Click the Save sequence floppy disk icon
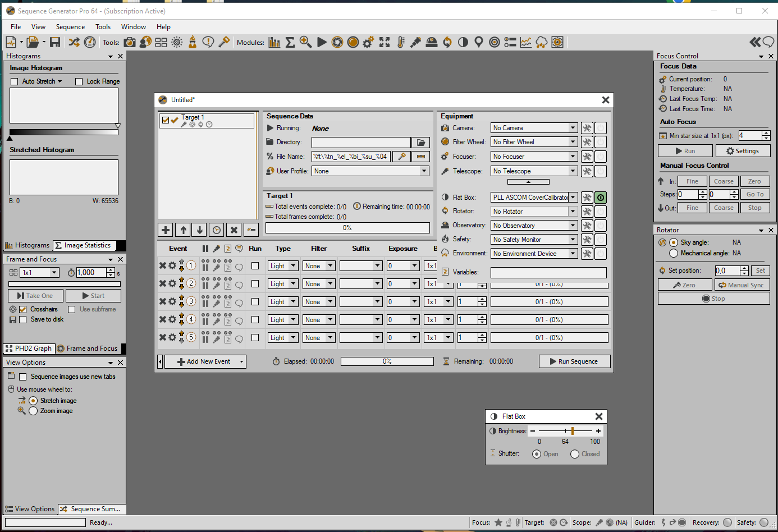The image size is (778, 532). pyautogui.click(x=55, y=42)
